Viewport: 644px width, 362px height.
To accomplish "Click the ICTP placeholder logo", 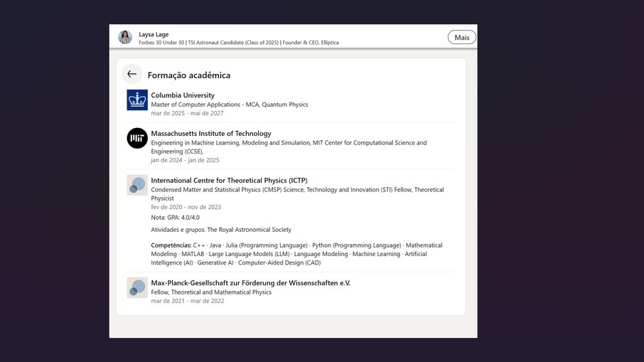I will click(137, 185).
